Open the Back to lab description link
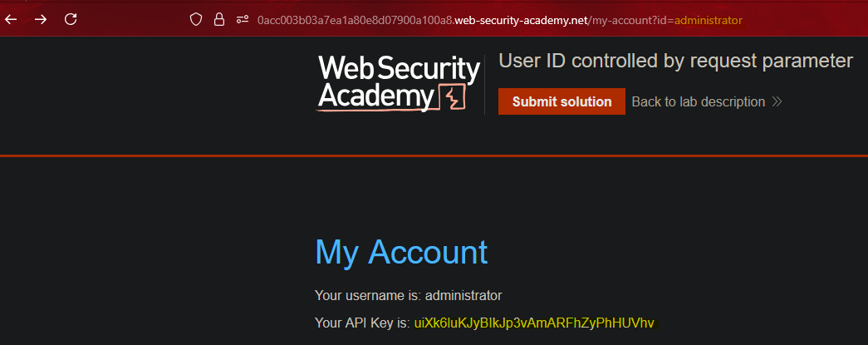 point(698,102)
